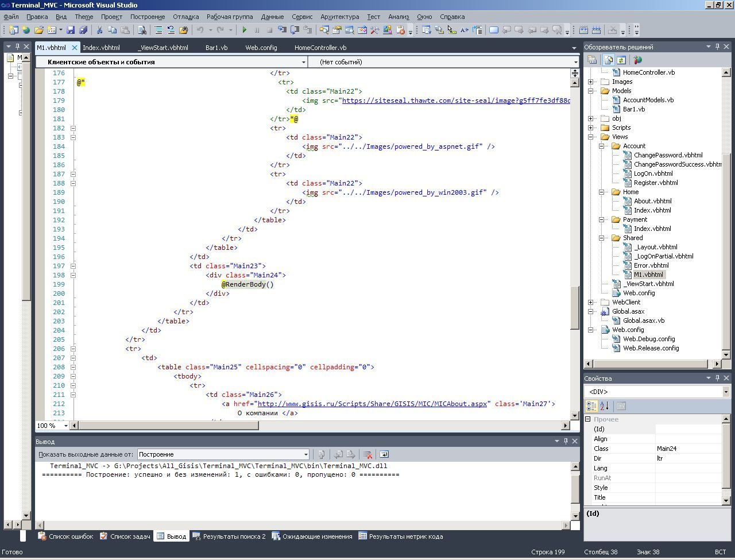The width and height of the screenshot is (735, 560).
Task: Toggle word wrap in the Output pane
Action: (384, 454)
